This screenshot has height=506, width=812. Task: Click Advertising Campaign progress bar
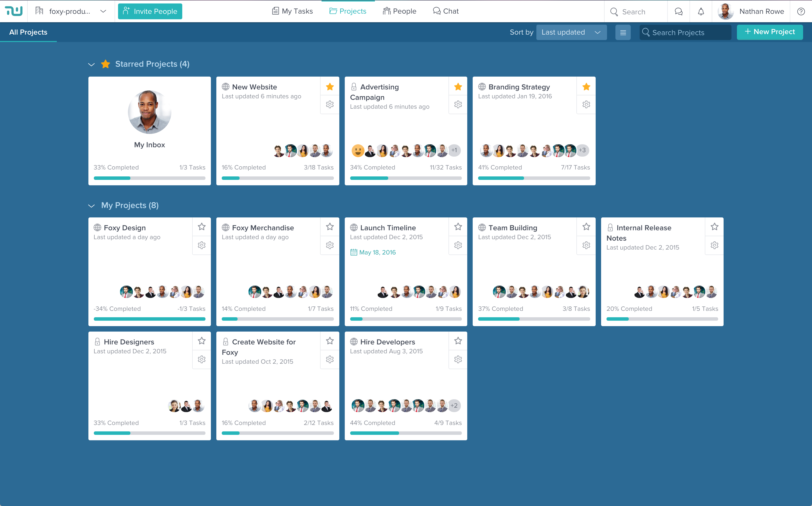click(x=406, y=178)
